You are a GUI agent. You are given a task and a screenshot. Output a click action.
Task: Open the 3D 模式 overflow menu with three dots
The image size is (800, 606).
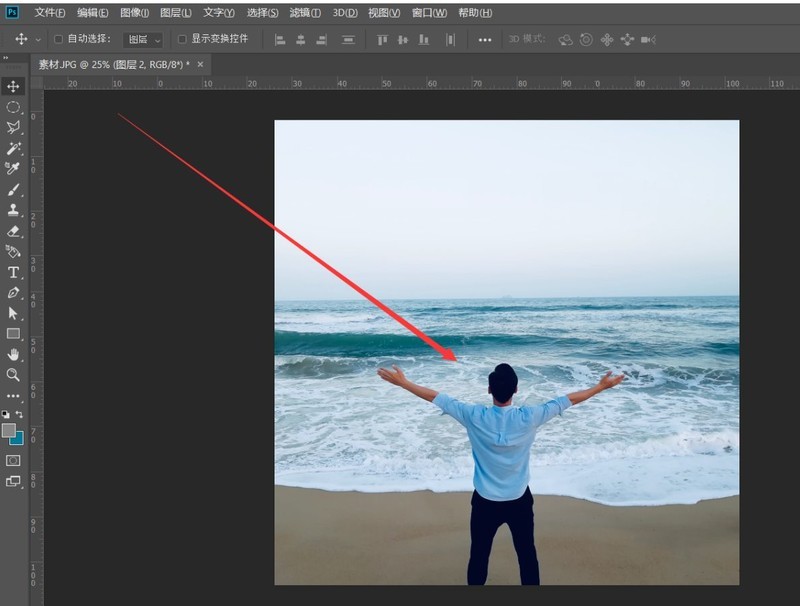(x=484, y=40)
